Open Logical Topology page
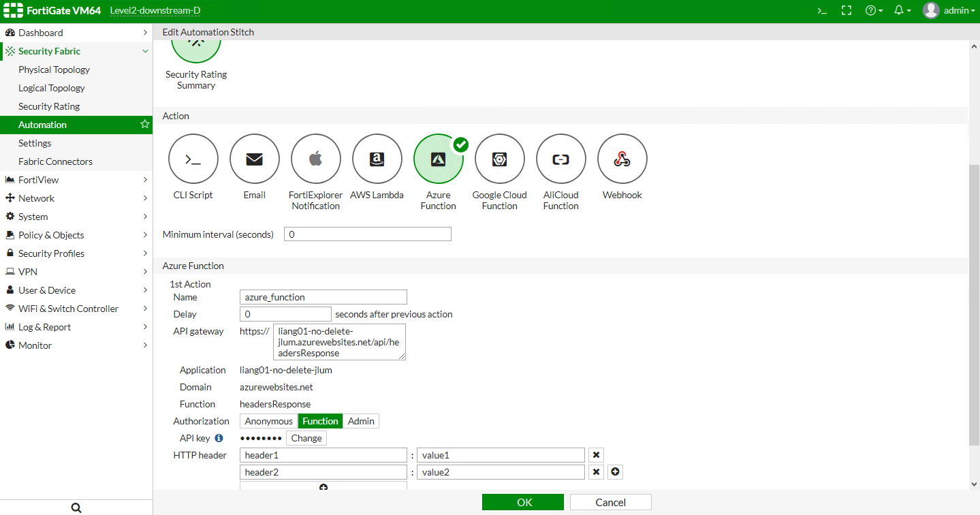The height and width of the screenshot is (515, 980). [52, 88]
